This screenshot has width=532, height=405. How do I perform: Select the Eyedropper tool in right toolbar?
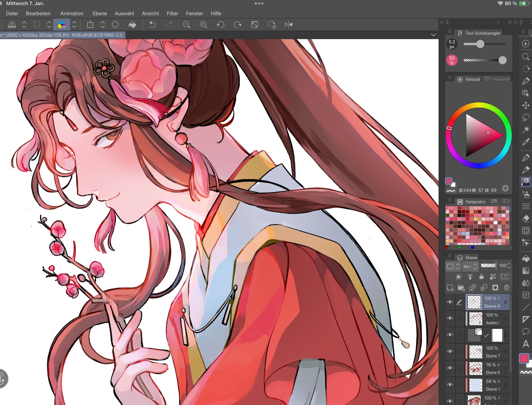tap(526, 142)
